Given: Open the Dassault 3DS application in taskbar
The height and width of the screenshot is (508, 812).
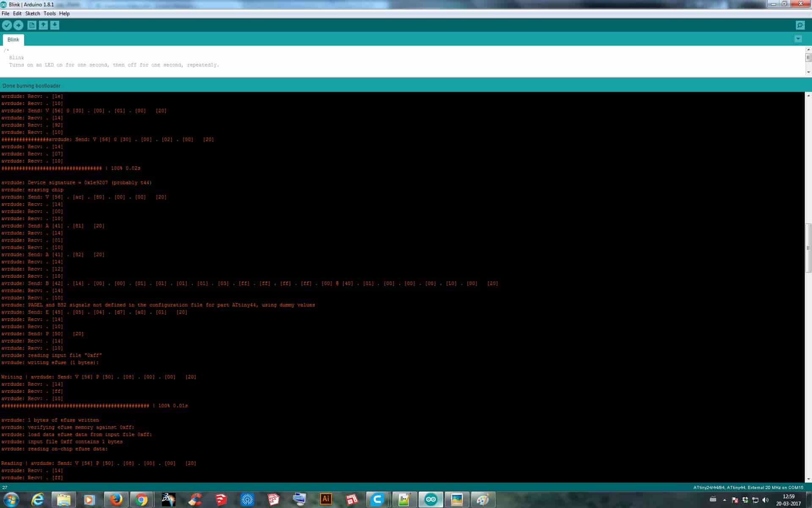Looking at the screenshot, I should click(168, 500).
